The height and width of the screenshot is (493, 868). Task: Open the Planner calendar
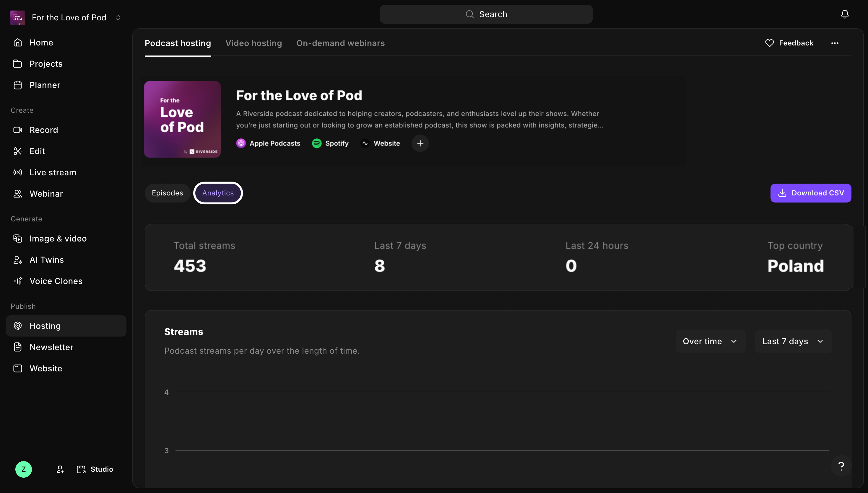point(66,85)
